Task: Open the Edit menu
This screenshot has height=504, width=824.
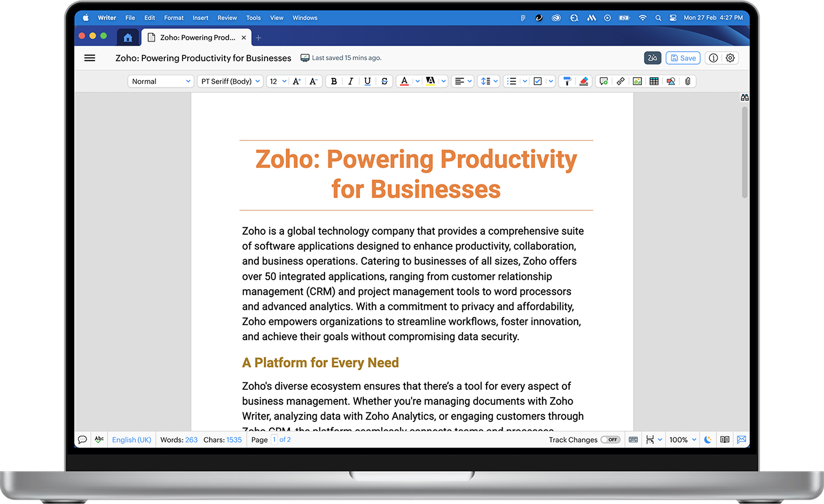Action: click(150, 18)
